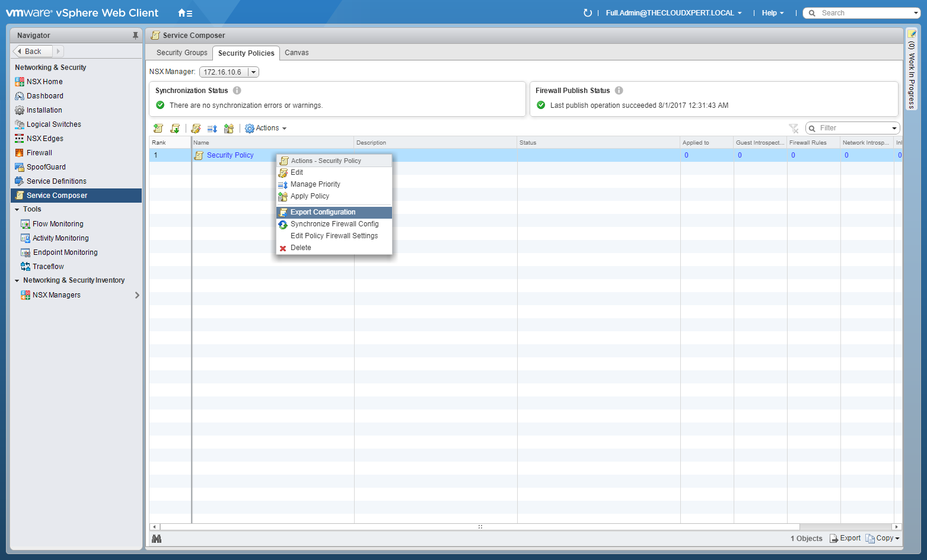Click the Edit Security Policy toolbar icon
927x560 pixels.
(x=196, y=129)
